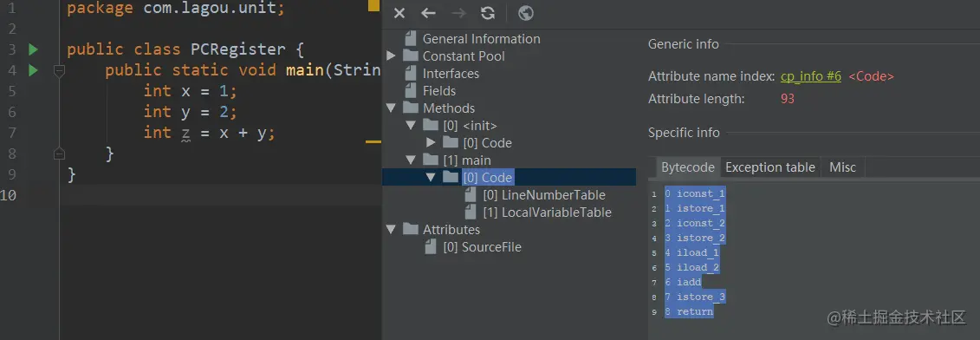Click LocalVariableTable file icon
This screenshot has height=340, width=980.
471,212
